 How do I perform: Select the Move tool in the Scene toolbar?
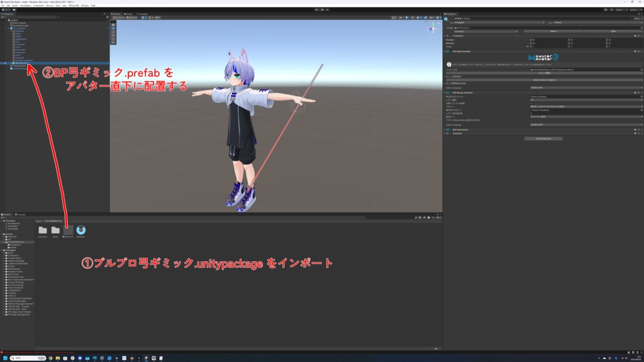(114, 28)
